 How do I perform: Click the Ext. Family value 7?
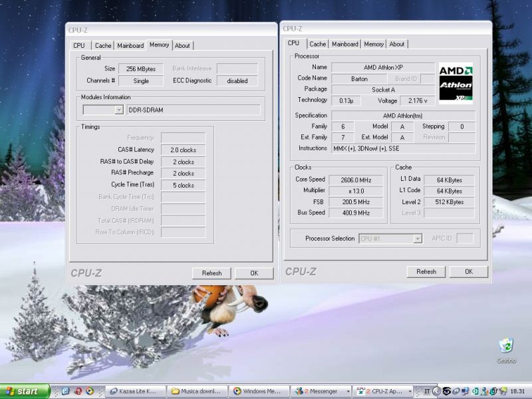(x=342, y=138)
